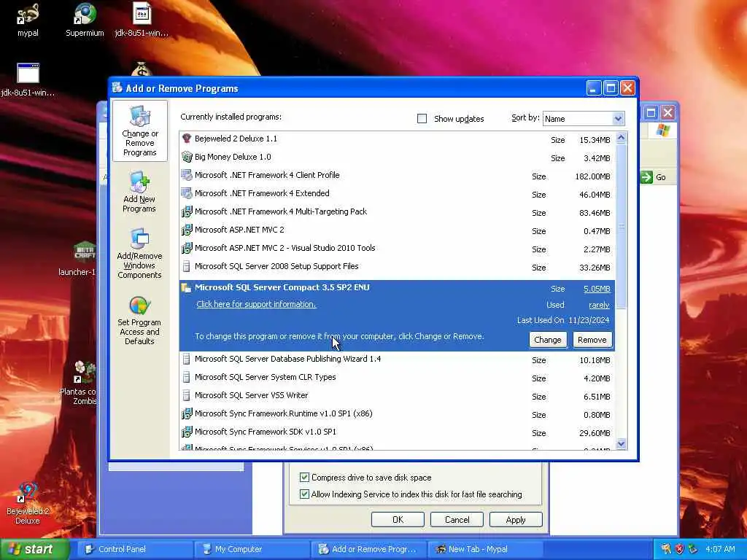
Task: Click SQL Server System CLR Types icon
Action: 187,377
